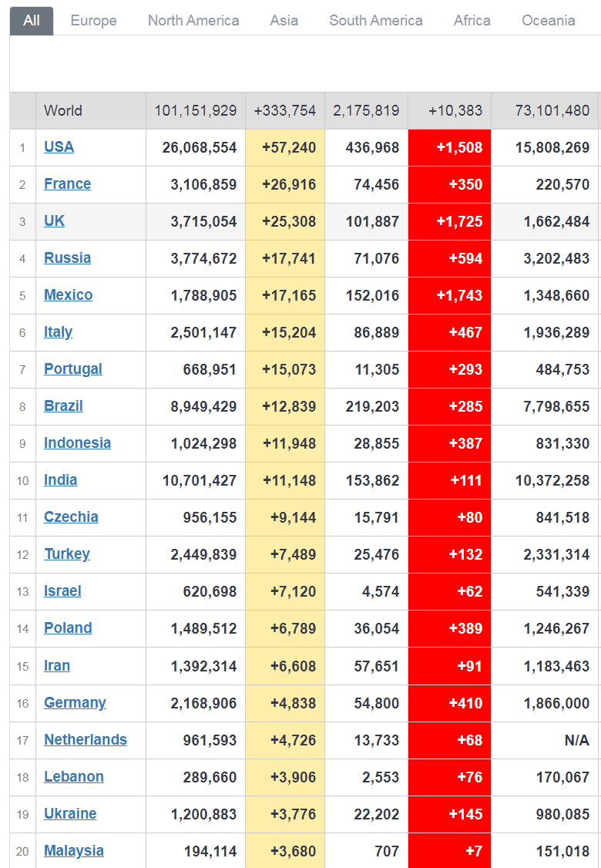The width and height of the screenshot is (601, 868).
Task: Open the Africa tab
Action: tap(472, 21)
